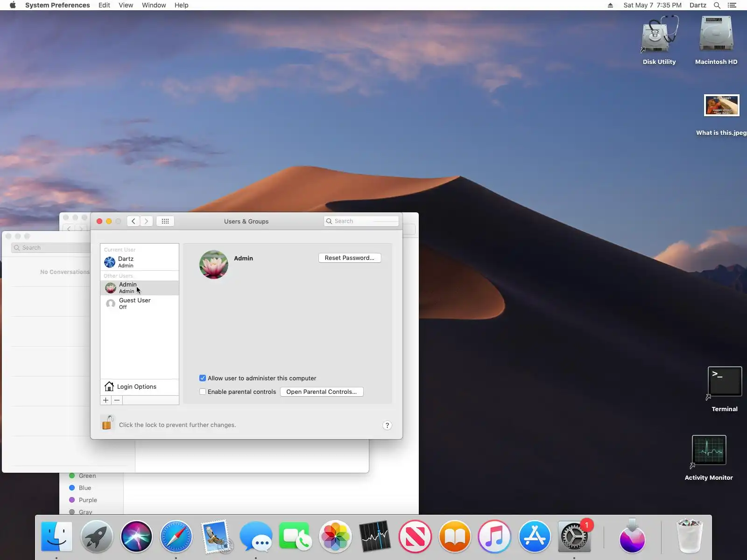Open Photos in the Dock

[335, 537]
